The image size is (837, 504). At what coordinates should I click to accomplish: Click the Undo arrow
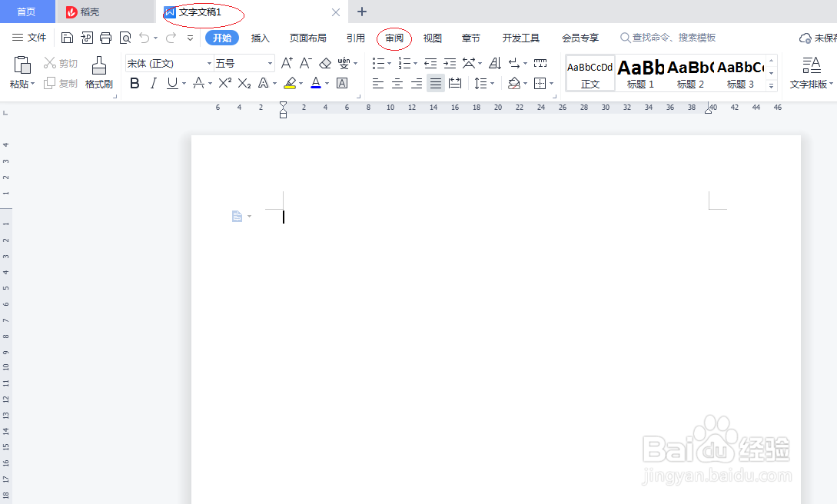click(144, 38)
